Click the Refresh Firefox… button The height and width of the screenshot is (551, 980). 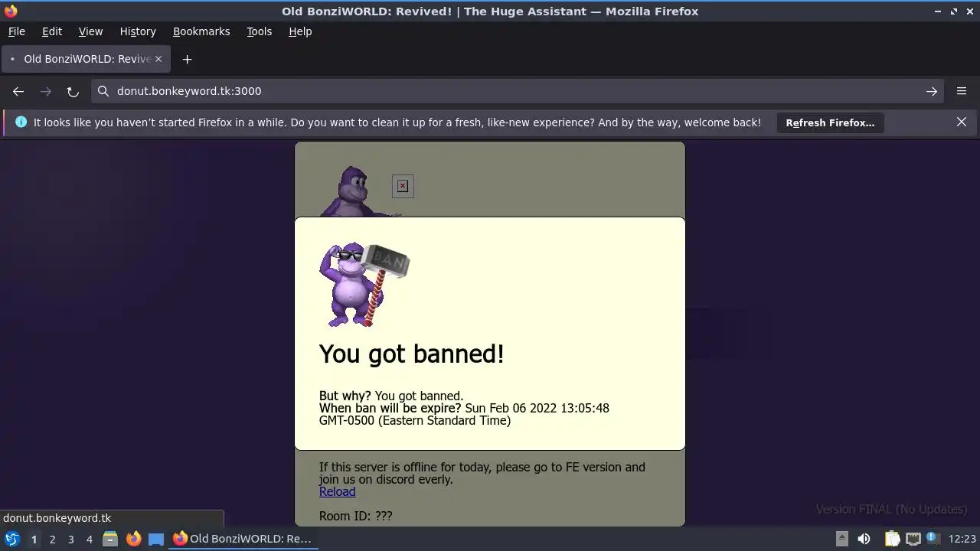[830, 122]
